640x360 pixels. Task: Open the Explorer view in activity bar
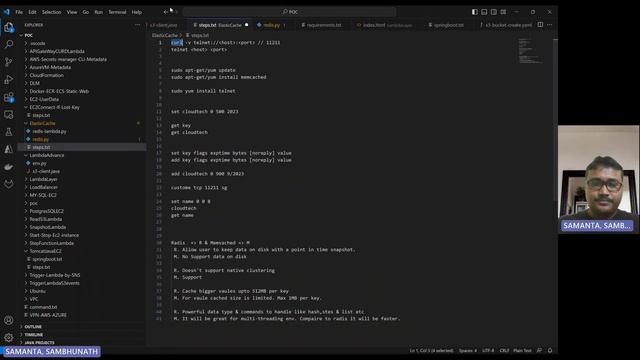(x=9, y=27)
